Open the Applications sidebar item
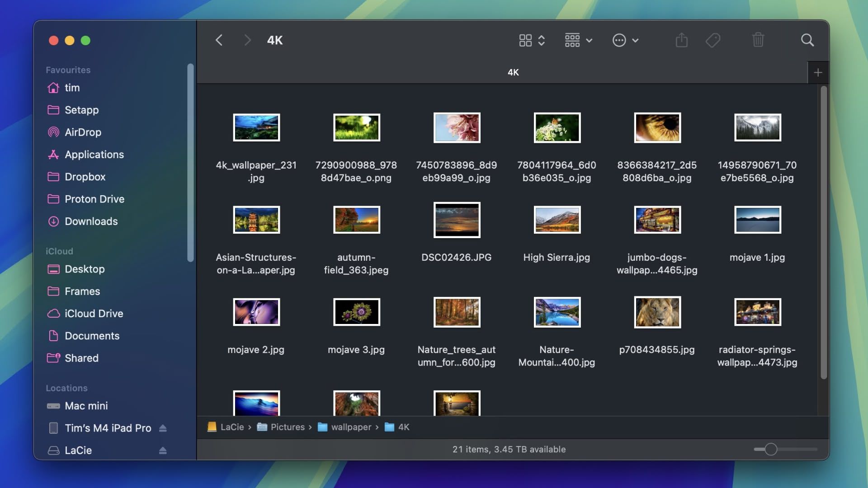 tap(94, 155)
